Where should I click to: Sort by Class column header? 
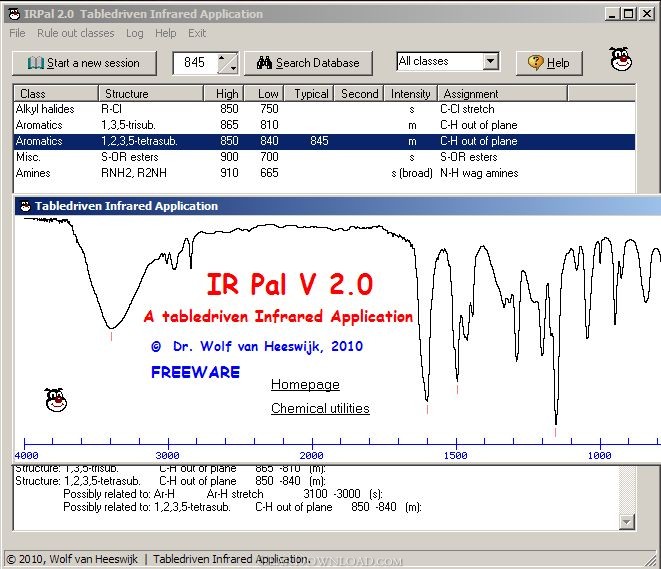tap(56, 94)
